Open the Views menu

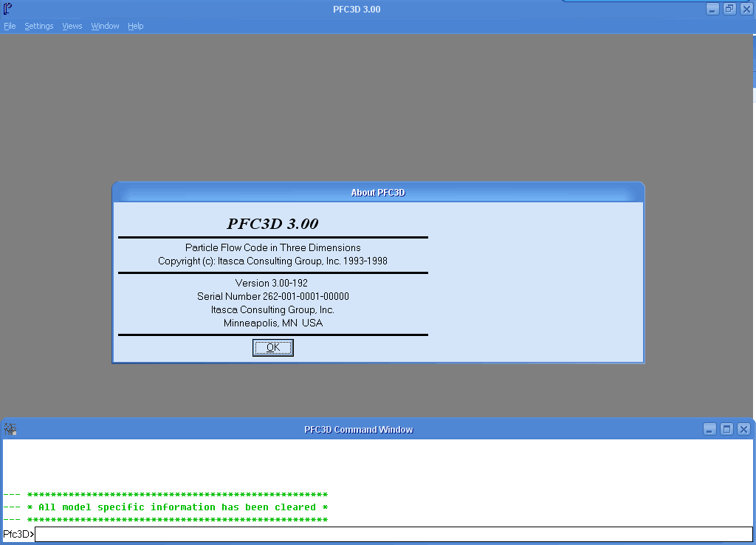(x=72, y=26)
